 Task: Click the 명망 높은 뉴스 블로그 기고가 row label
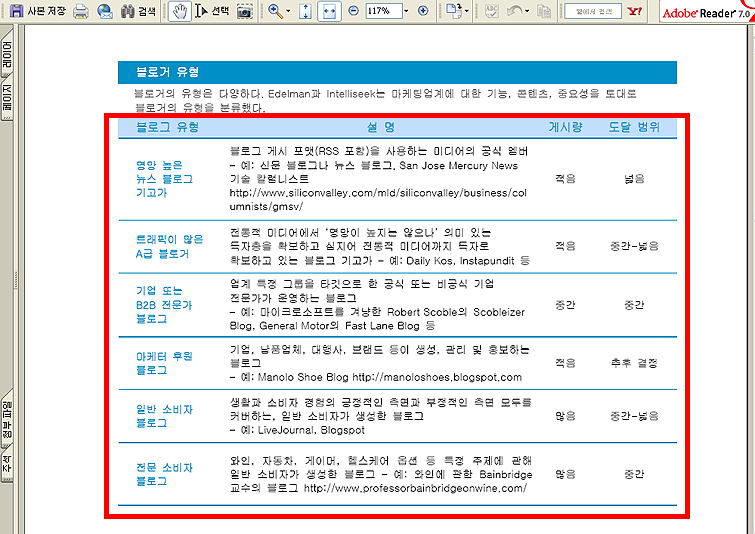(x=164, y=179)
